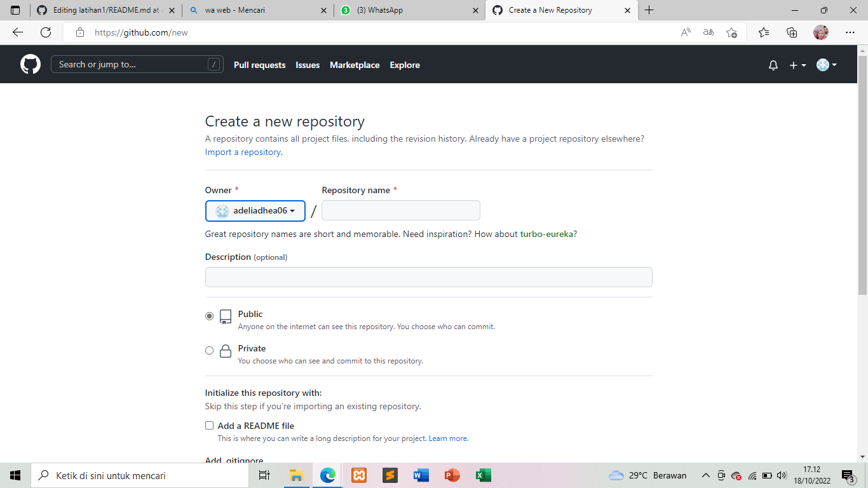This screenshot has height=488, width=868.
Task: Open the notifications bell icon
Action: click(x=773, y=64)
